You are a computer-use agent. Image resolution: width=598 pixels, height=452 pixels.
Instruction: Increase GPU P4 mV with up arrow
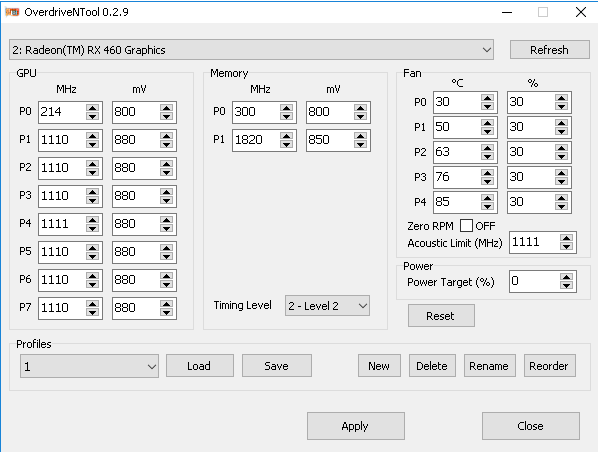pyautogui.click(x=166, y=219)
